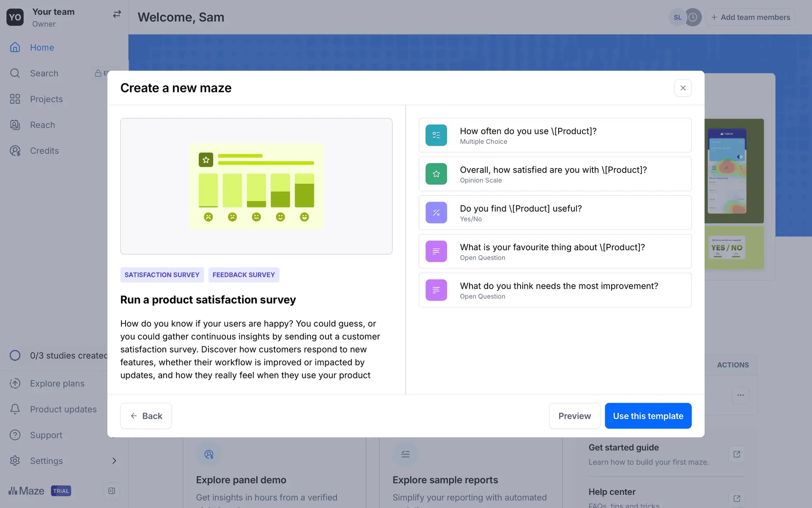Click the Preview button
This screenshot has height=508, width=812.
pyautogui.click(x=574, y=416)
